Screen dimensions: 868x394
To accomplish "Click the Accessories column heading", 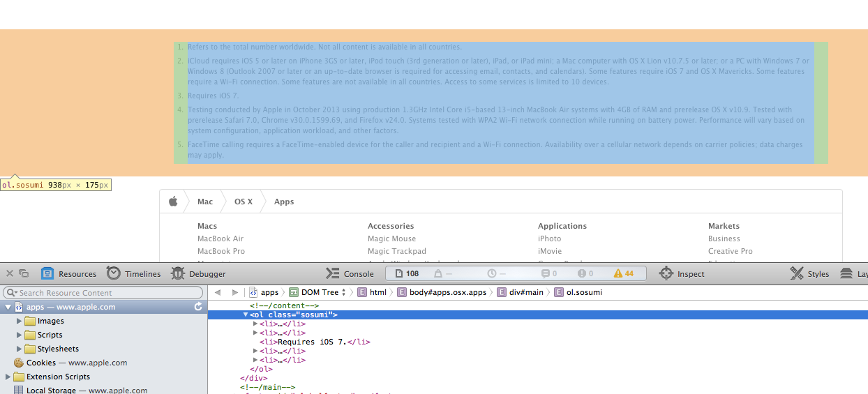I will pos(391,226).
